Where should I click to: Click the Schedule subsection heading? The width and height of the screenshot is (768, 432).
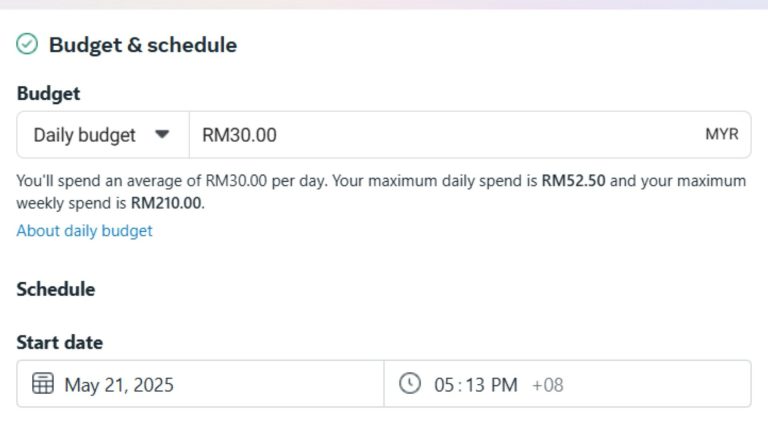click(x=56, y=290)
